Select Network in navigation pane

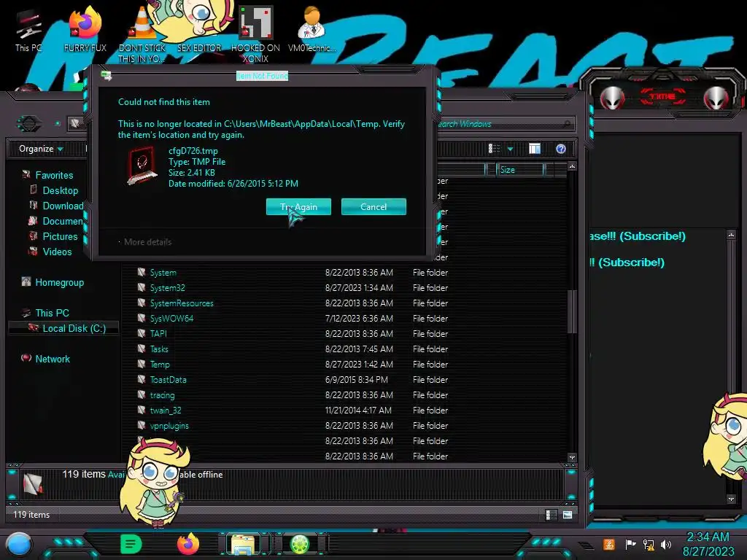pyautogui.click(x=52, y=359)
